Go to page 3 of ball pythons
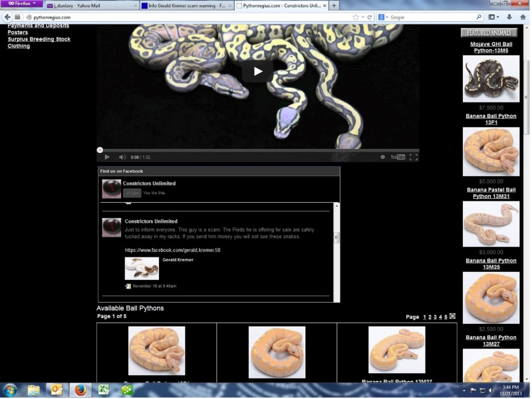Image resolution: width=532 pixels, height=399 pixels. click(x=435, y=317)
